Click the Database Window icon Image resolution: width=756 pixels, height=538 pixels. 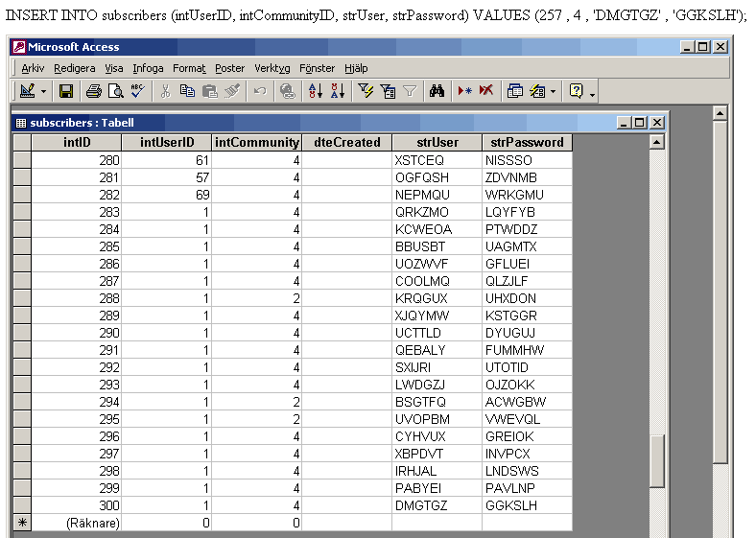click(x=514, y=91)
